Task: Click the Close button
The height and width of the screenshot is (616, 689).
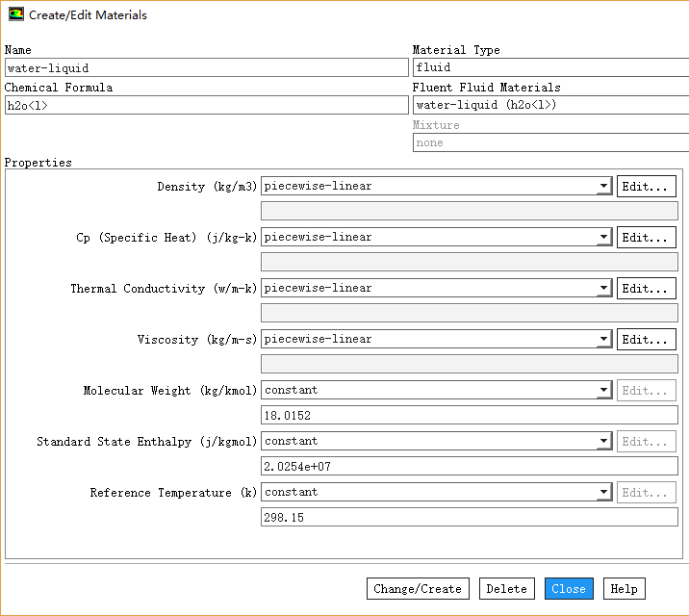Action: [x=569, y=589]
